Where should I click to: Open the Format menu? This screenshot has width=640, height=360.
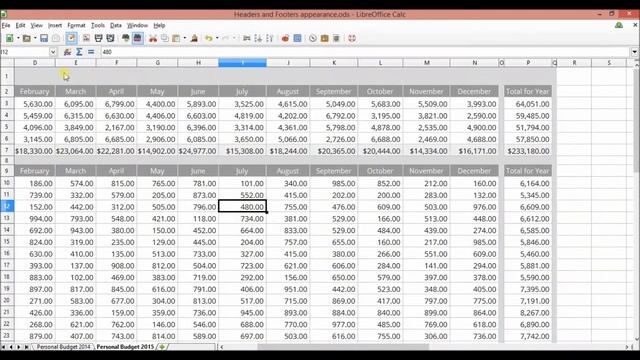click(x=76, y=25)
